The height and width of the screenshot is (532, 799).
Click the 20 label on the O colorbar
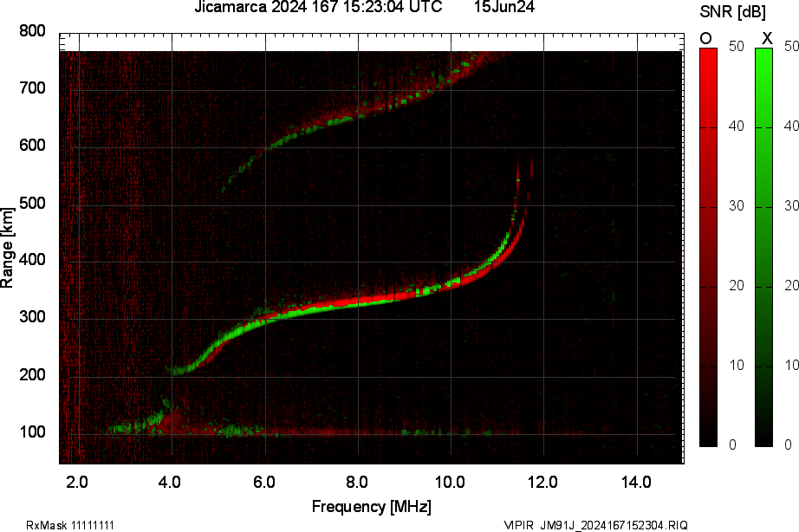(737, 285)
